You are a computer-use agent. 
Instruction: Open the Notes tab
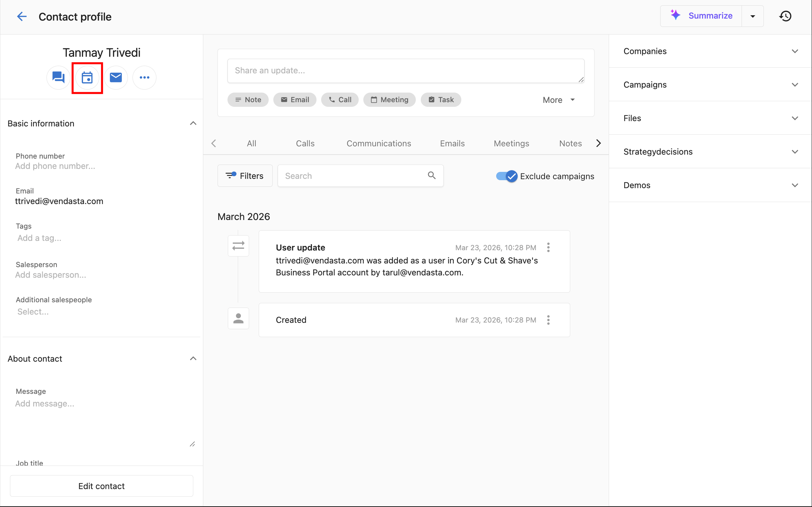tap(570, 143)
